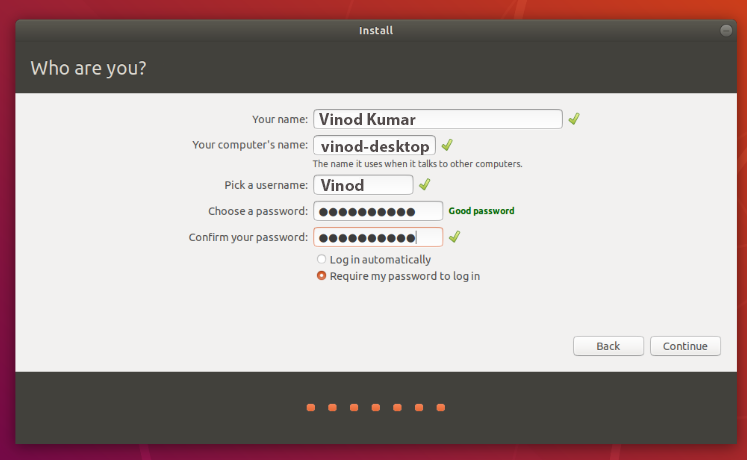Click hint text about talking to other computers
This screenshot has width=747, height=460.
417,164
